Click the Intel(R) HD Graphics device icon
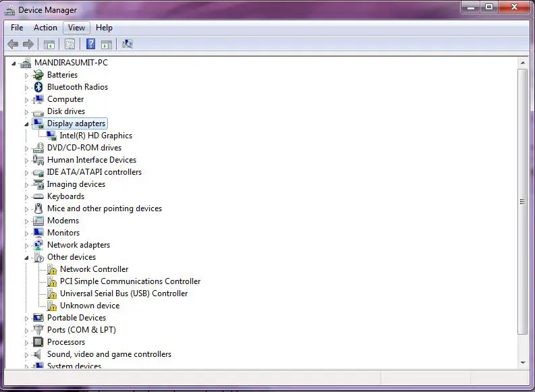This screenshot has width=535, height=392. point(51,136)
